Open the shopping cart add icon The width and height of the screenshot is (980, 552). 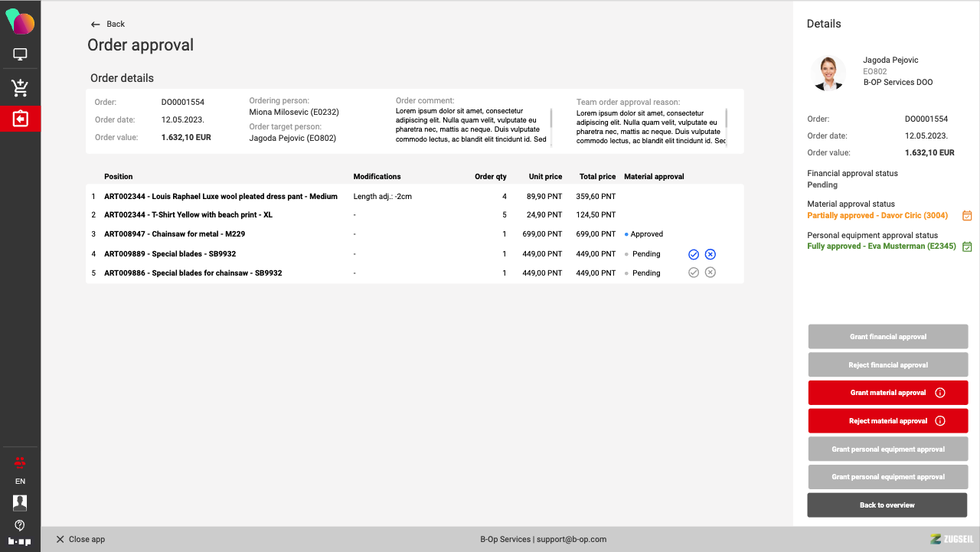(20, 88)
